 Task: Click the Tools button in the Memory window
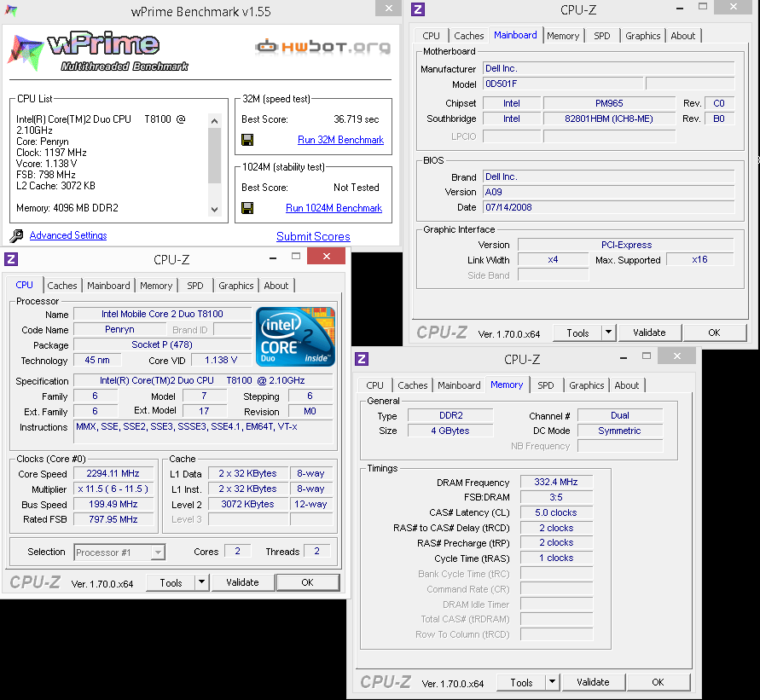click(521, 683)
